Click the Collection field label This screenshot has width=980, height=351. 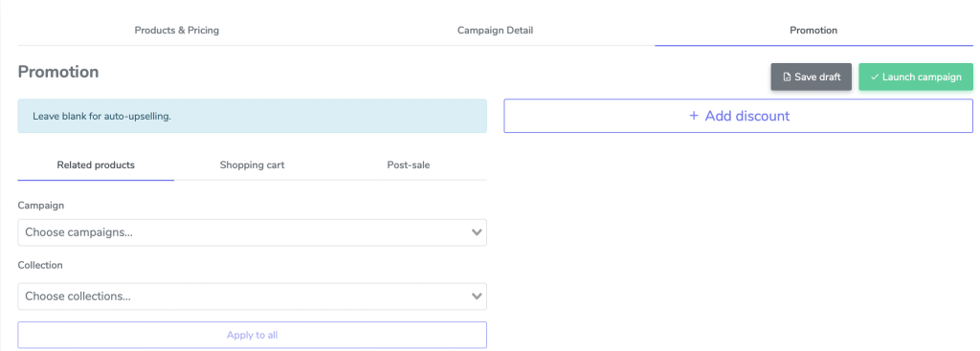pos(40,265)
